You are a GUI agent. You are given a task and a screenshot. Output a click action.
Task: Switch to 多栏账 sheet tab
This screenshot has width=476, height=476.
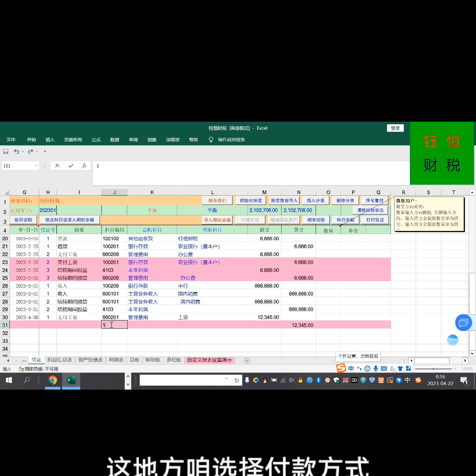click(x=174, y=360)
